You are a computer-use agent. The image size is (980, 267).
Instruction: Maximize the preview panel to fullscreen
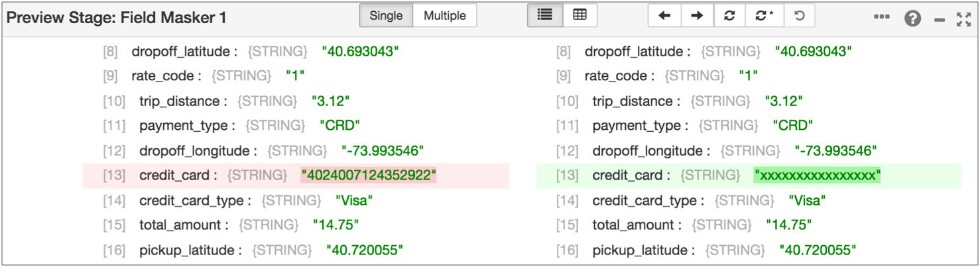coord(963,19)
